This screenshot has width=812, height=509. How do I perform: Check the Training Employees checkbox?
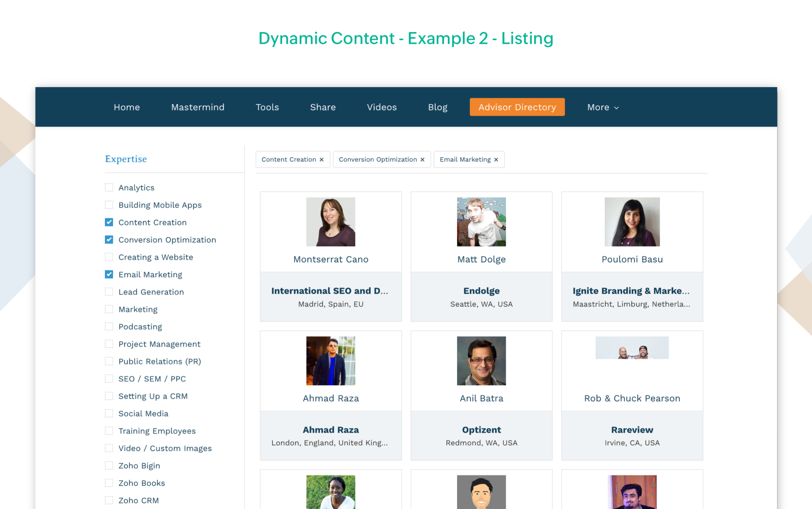(x=109, y=431)
